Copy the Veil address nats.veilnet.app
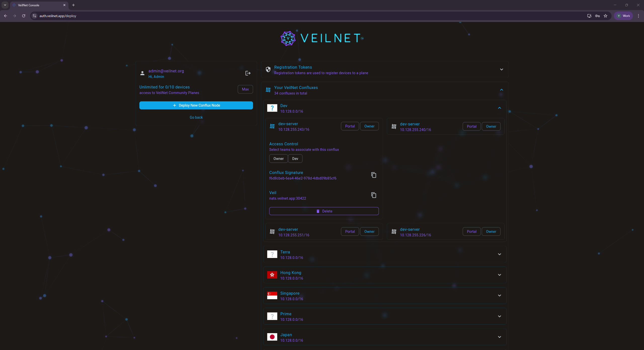This screenshot has width=644, height=350. point(374,195)
